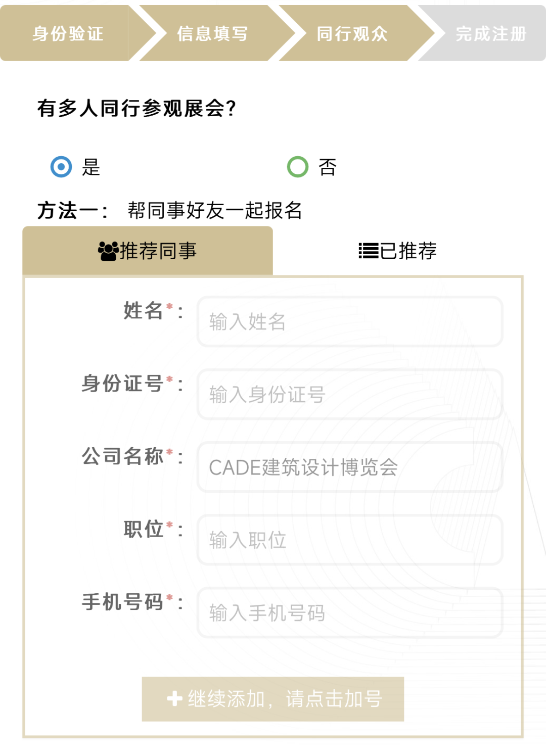Click the plus icon to add another

point(174,698)
